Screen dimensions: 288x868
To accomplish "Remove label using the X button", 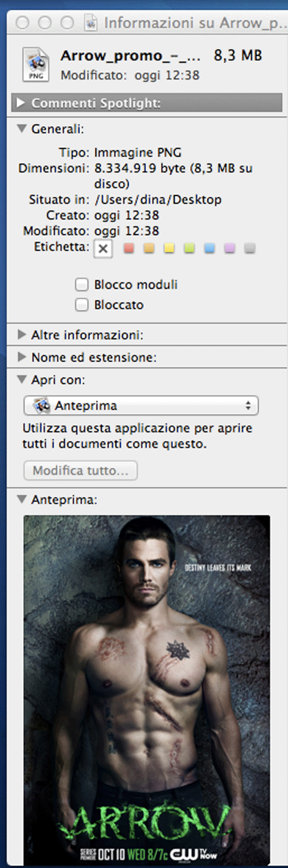I will 103,249.
